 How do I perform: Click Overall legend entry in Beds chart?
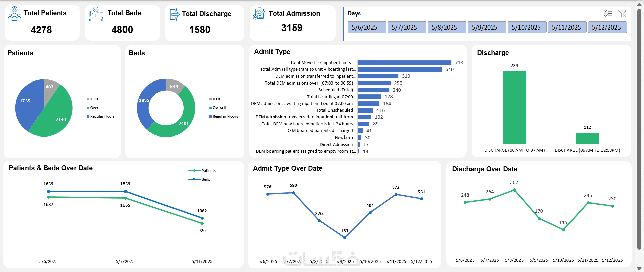(x=217, y=108)
